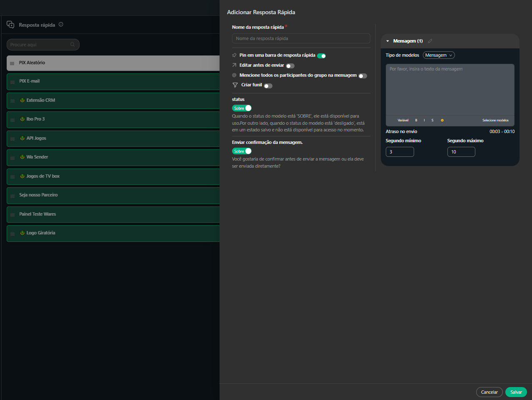Click the pencil icon beside Mensagem (1)
This screenshot has height=400, width=532.
point(430,41)
